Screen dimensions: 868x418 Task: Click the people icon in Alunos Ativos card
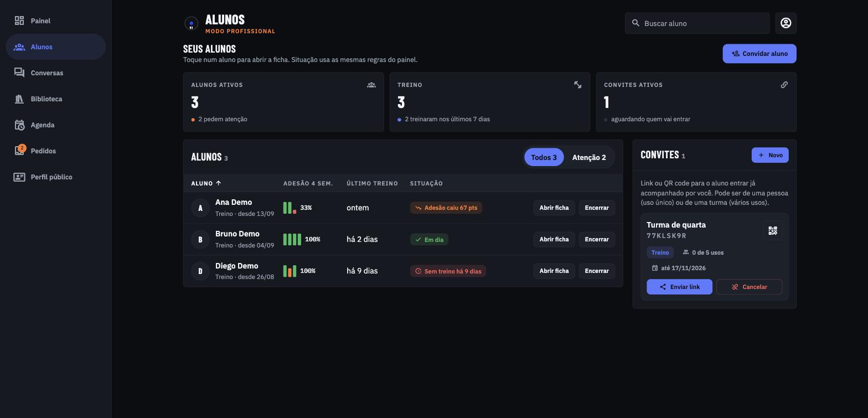(371, 85)
